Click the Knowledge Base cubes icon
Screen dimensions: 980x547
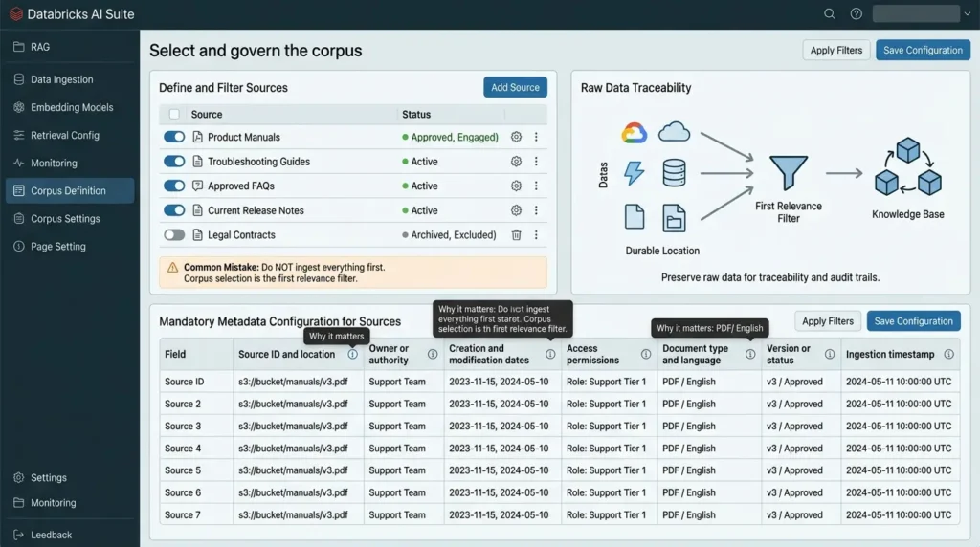point(907,166)
